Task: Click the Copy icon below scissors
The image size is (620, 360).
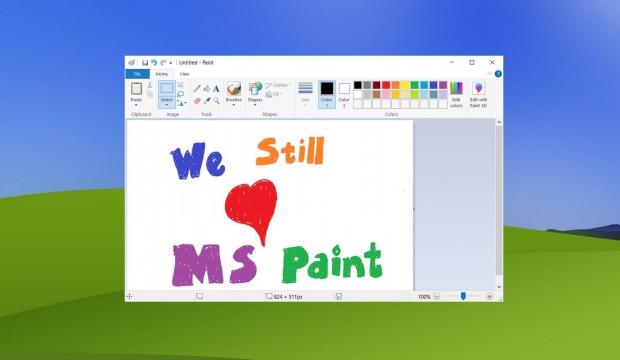Action: (x=150, y=94)
